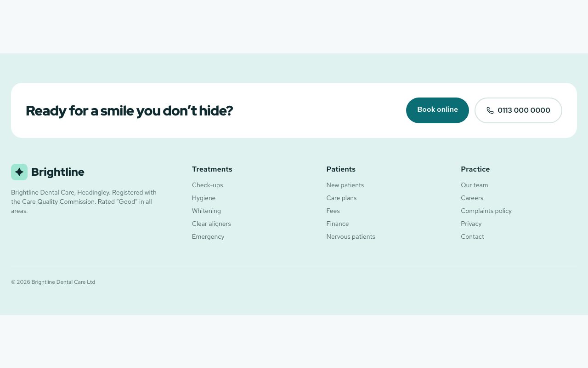The image size is (588, 368).
Task: Open the Whitening link
Action: point(206,211)
